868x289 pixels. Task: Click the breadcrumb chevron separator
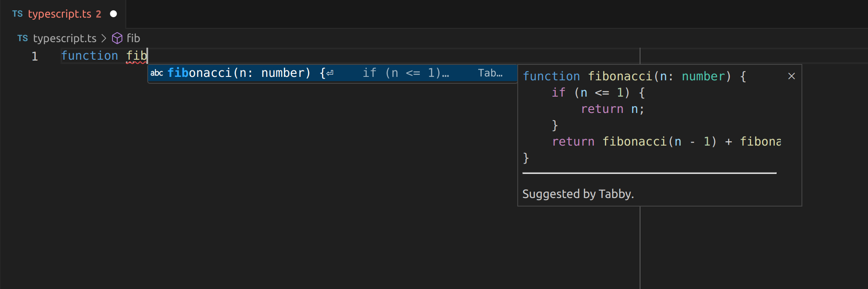point(103,38)
